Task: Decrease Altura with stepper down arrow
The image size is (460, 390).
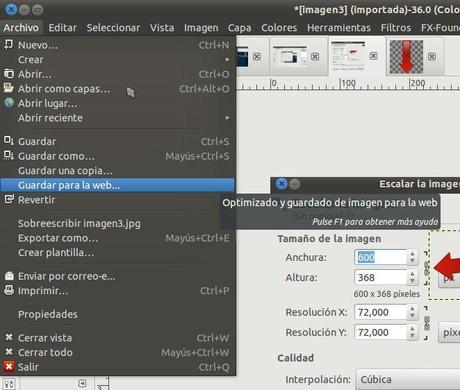Action: pos(412,281)
